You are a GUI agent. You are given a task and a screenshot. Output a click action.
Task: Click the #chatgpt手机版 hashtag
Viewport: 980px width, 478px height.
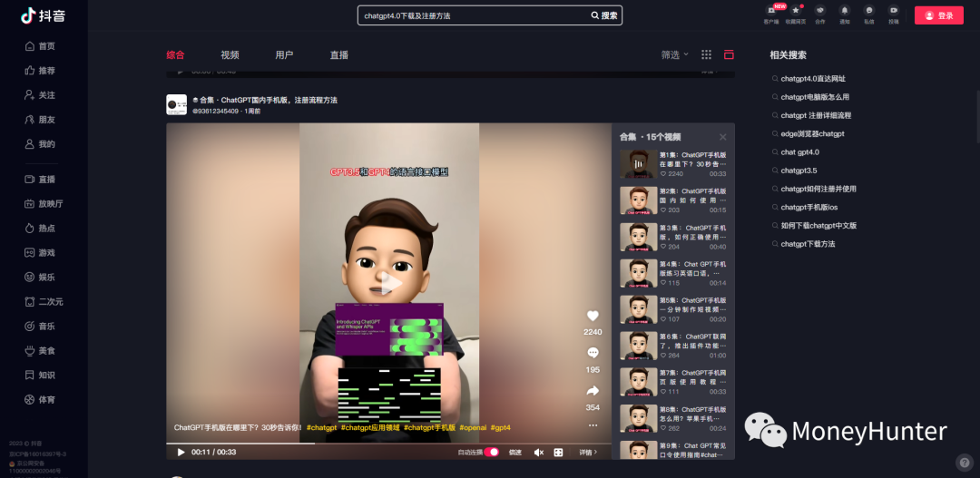coord(429,427)
